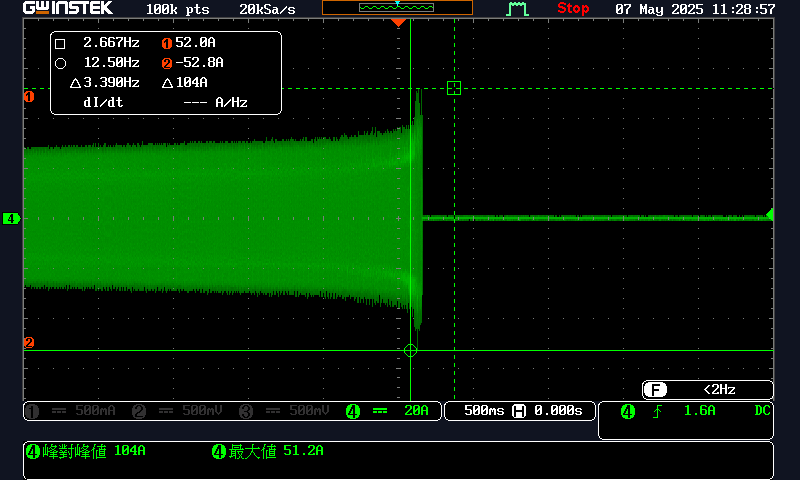Click channel 4 scale 20A
The width and height of the screenshot is (800, 480).
[416, 410]
